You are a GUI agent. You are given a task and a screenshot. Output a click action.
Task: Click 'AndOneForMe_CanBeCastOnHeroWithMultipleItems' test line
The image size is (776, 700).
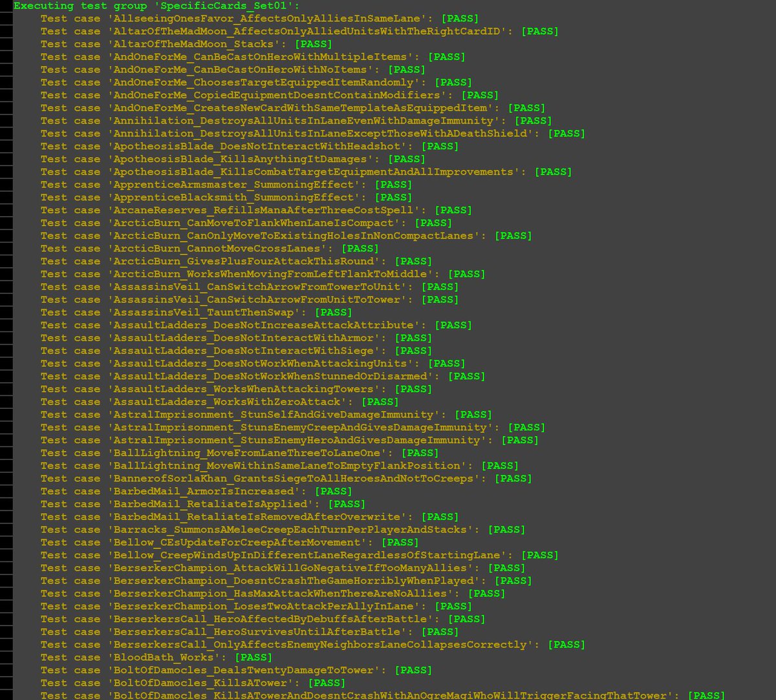click(x=253, y=57)
